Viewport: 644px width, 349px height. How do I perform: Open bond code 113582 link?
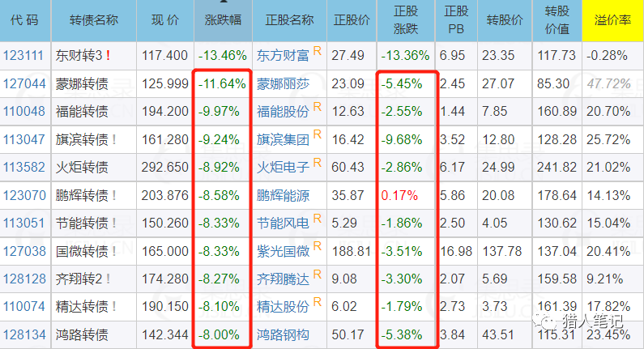point(23,167)
